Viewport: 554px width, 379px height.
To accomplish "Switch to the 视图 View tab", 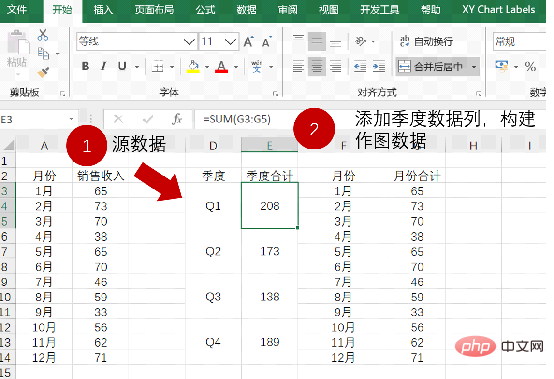I will [x=328, y=10].
